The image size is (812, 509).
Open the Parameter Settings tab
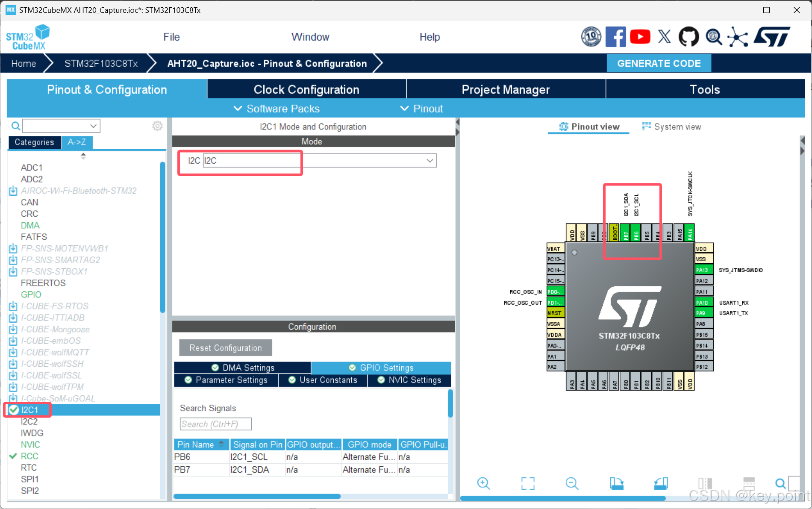[x=226, y=380]
